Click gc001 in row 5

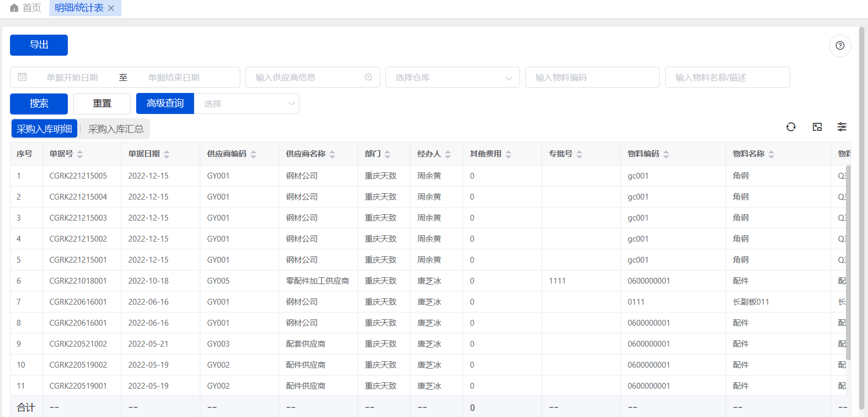[638, 260]
